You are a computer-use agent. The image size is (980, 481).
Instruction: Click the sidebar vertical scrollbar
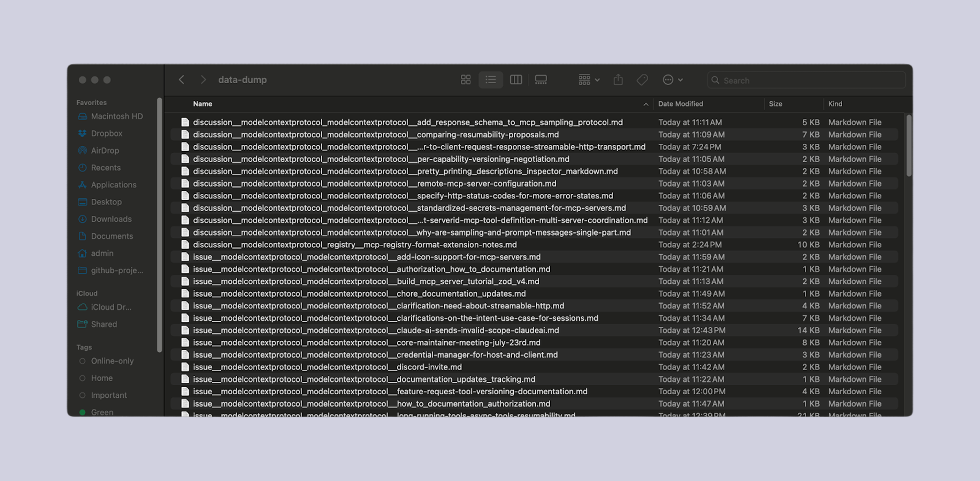click(159, 225)
